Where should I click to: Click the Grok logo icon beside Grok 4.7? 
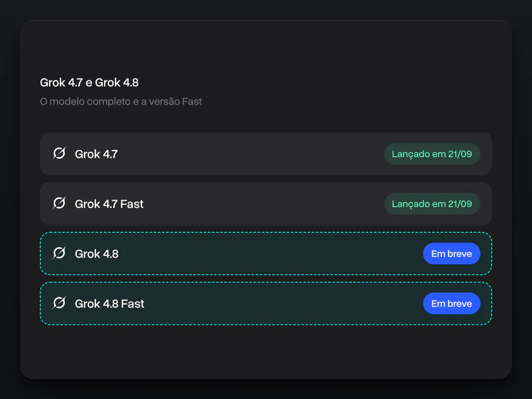(59, 154)
